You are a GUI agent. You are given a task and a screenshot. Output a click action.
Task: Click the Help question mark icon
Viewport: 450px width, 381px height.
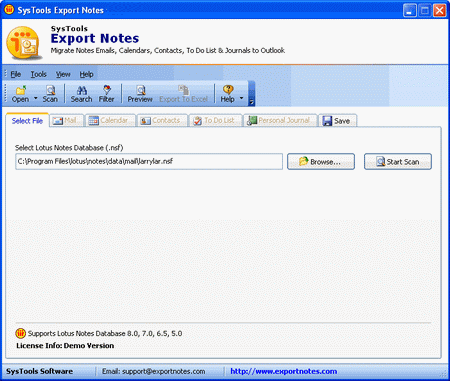[x=228, y=90]
